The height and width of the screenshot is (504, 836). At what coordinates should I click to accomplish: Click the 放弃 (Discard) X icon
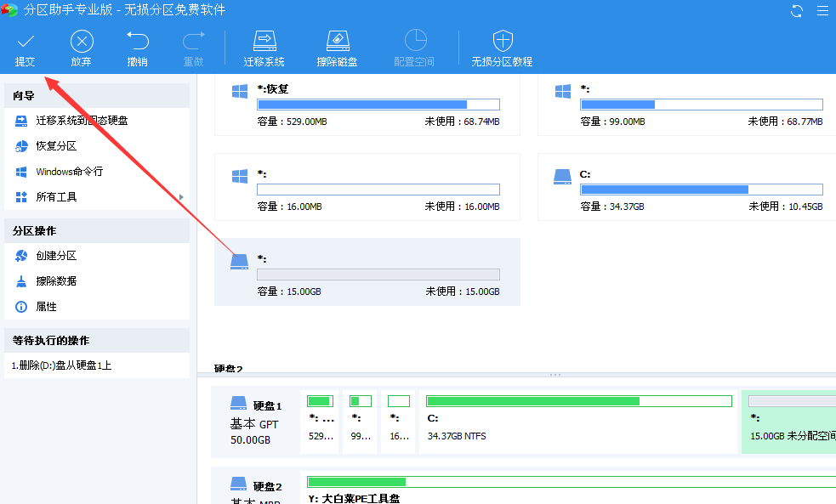[x=82, y=41]
